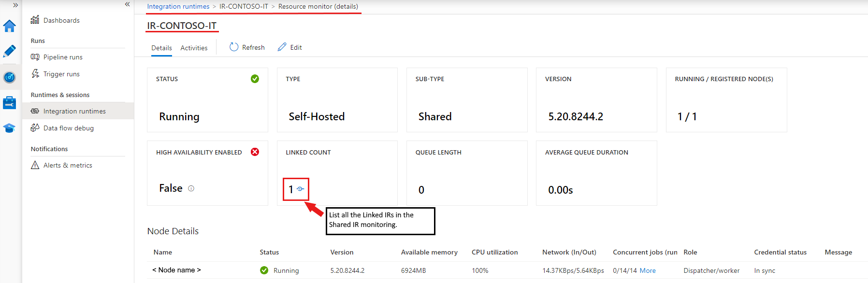Click the In sync credential status cell
Screen dimensions: 868x283
point(765,270)
